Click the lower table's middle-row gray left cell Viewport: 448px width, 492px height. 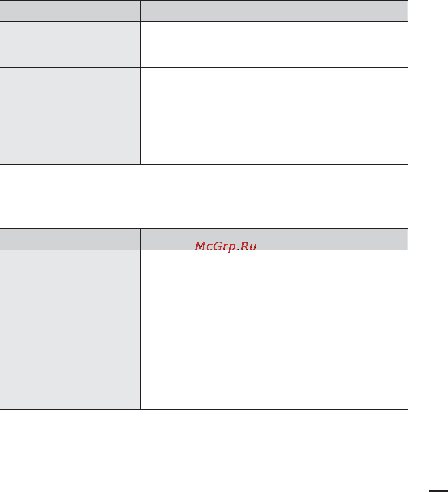[x=70, y=329]
